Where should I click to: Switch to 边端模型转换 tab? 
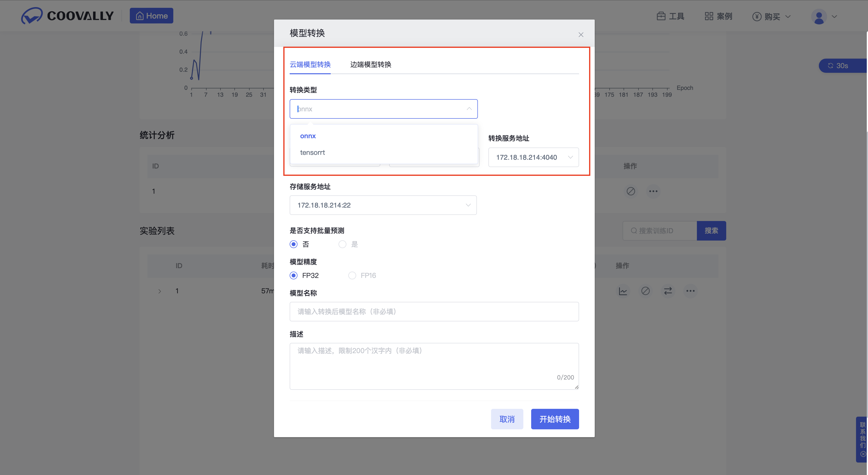[x=371, y=64]
